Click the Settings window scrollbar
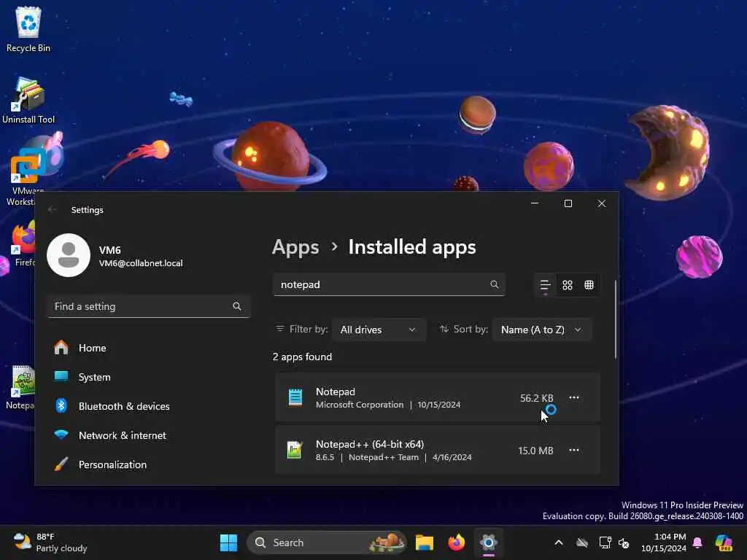Screen dimensions: 747x560 click(x=616, y=319)
